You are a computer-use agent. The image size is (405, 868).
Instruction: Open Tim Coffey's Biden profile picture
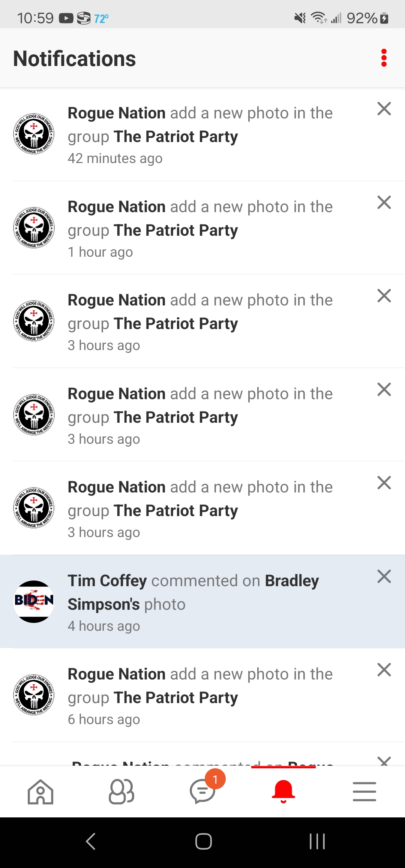[x=34, y=602]
